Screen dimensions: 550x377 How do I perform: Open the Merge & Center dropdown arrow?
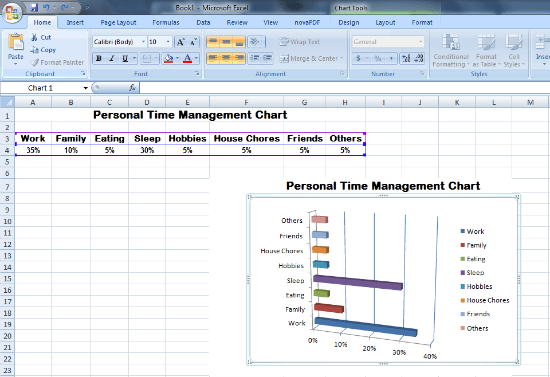pyautogui.click(x=341, y=58)
